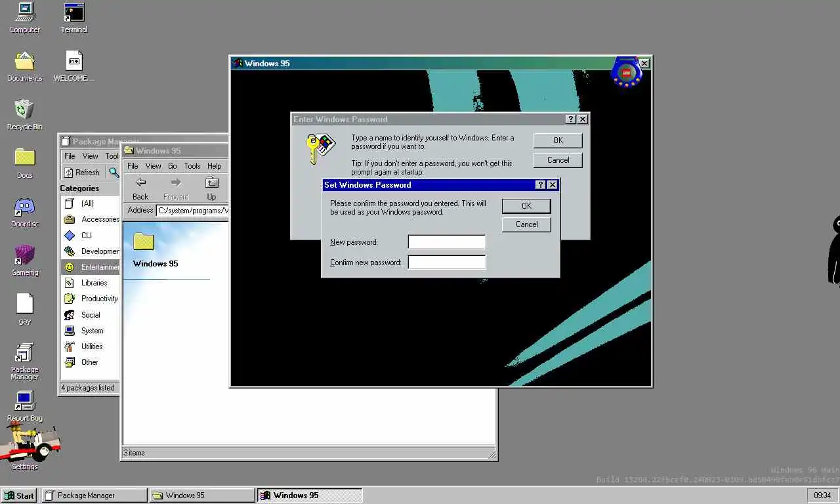Open the Start menu
Viewport: 840px width, 504px height.
[x=19, y=495]
